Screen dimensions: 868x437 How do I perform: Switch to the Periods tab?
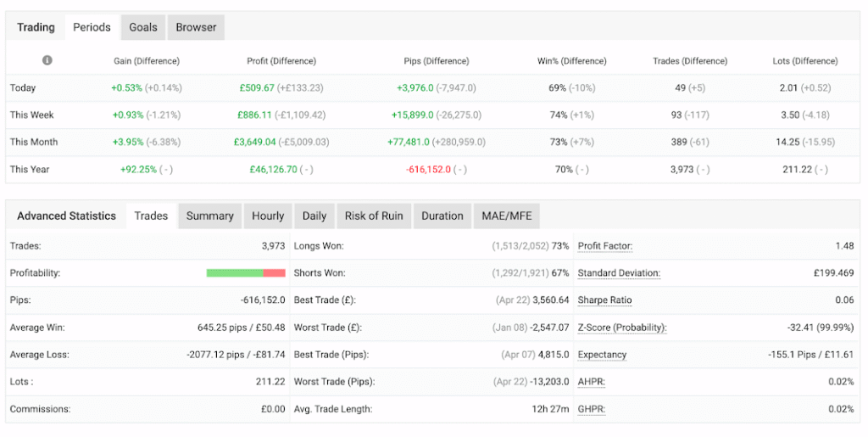coord(92,27)
